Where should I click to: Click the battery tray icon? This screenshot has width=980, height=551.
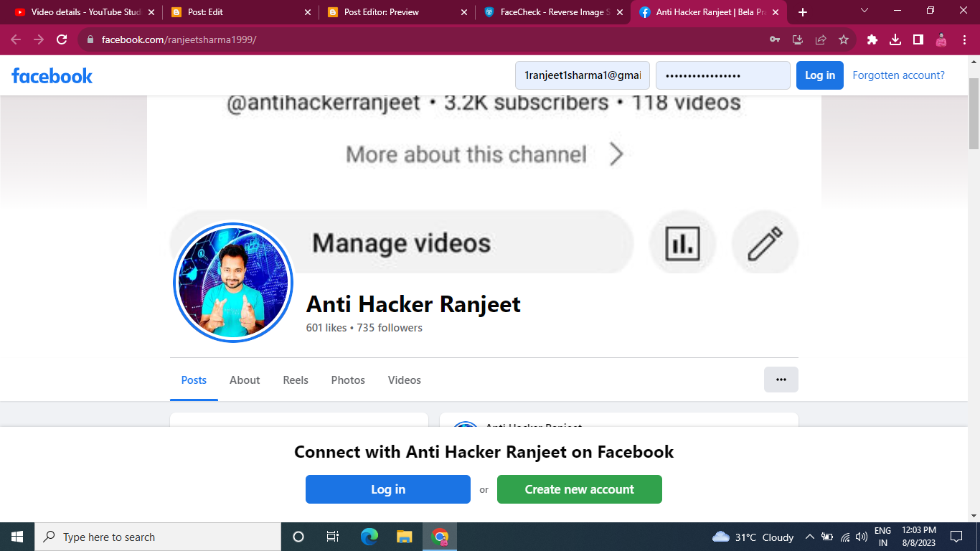(827, 537)
